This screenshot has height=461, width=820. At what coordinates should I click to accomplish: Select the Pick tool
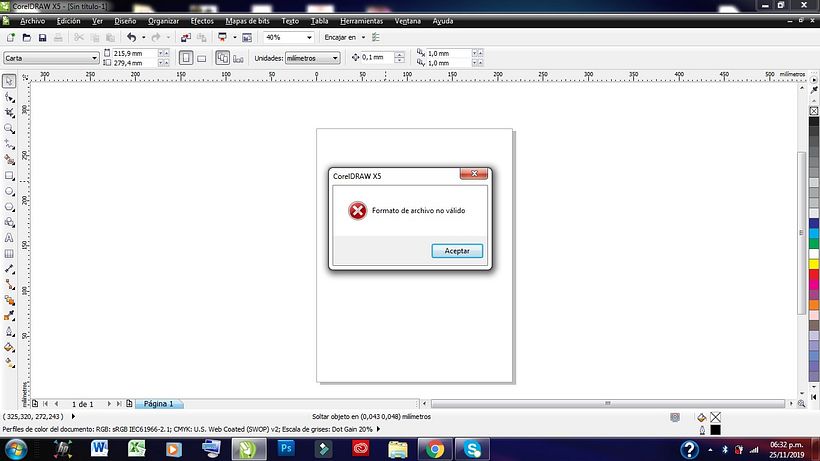coord(9,81)
